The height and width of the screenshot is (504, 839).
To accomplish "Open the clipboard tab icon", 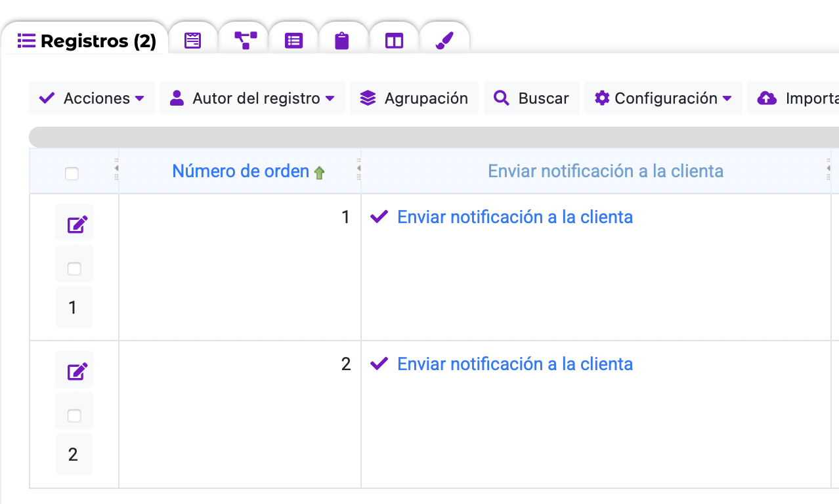I will click(x=342, y=41).
